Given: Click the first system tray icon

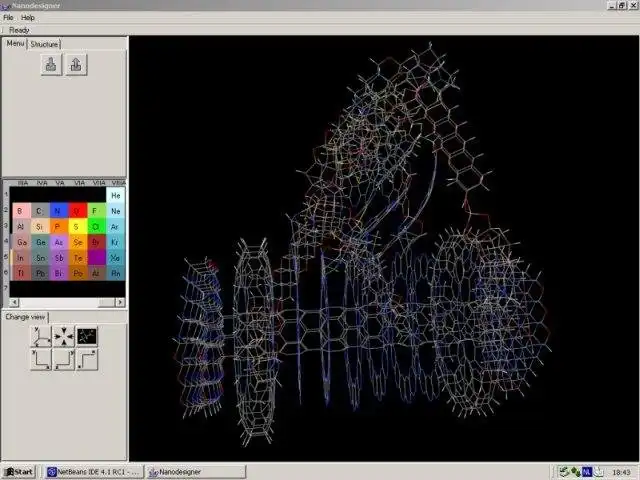Looking at the screenshot, I should click(564, 472).
